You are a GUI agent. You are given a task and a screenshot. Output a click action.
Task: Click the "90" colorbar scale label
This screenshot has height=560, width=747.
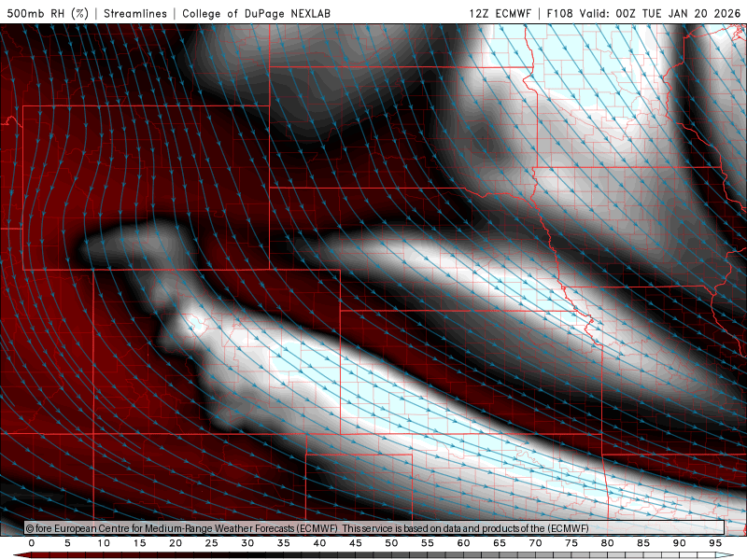point(679,543)
